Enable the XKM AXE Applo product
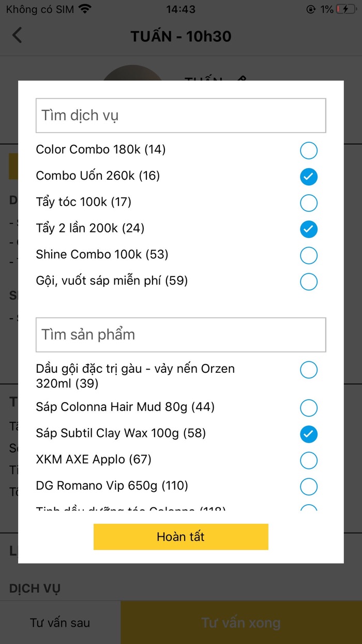362x644 pixels. (x=308, y=460)
